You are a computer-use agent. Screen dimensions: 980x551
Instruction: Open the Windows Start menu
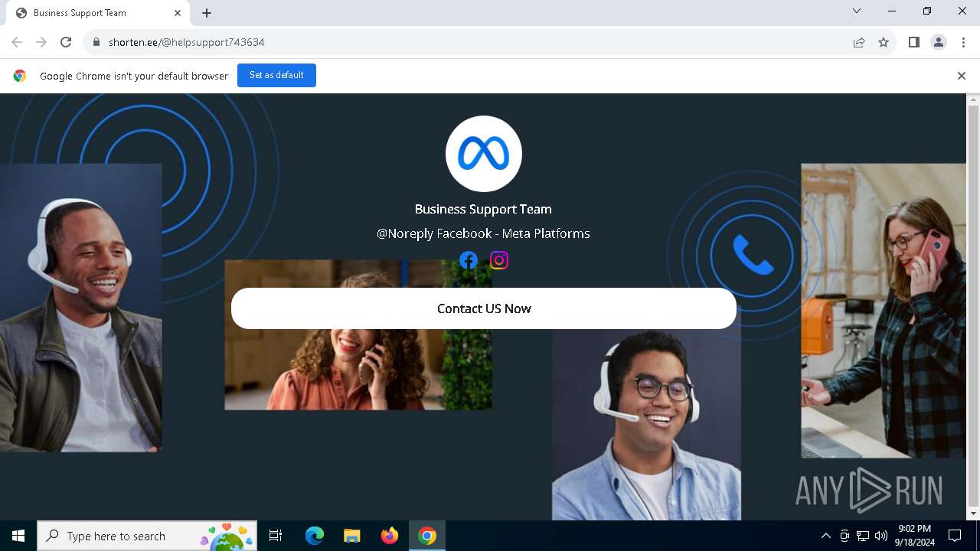18,536
